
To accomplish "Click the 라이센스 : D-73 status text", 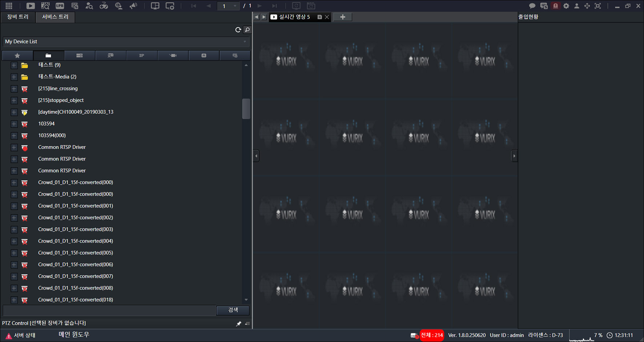I will click(546, 335).
